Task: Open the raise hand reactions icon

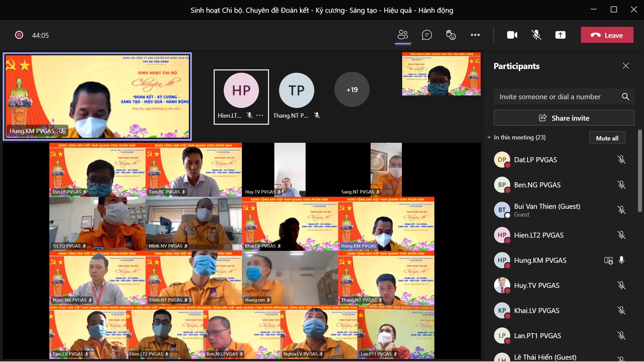Action: point(451,35)
